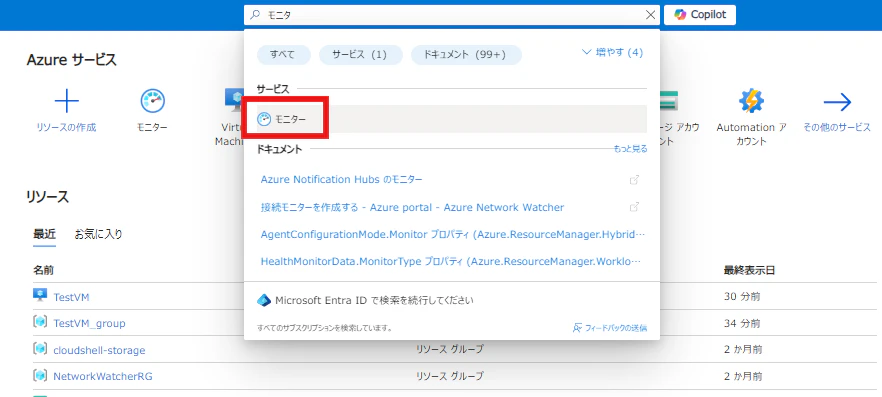Click もっと見る for documents
This screenshot has height=397, width=882.
631,149
